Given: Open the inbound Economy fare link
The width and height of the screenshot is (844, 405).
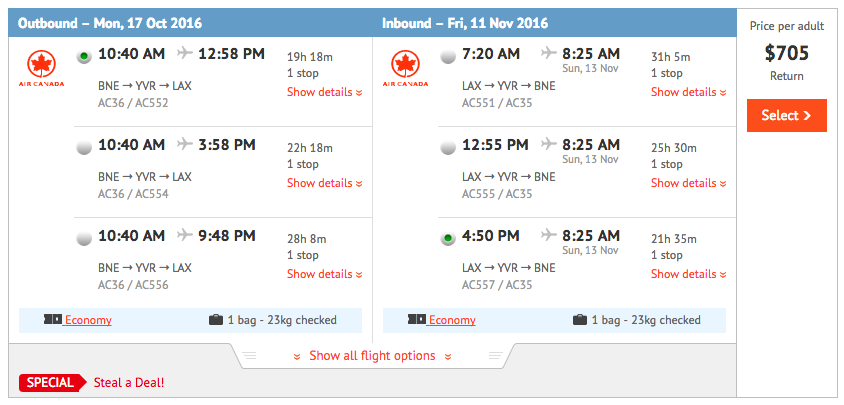Looking at the screenshot, I should pyautogui.click(x=452, y=320).
